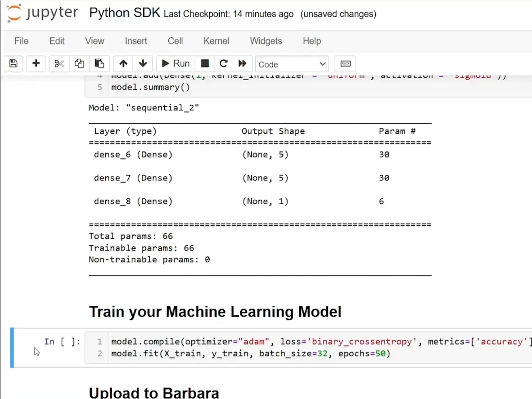Click the save and checkpoint icon
Image resolution: width=532 pixels, height=399 pixels.
pos(14,64)
